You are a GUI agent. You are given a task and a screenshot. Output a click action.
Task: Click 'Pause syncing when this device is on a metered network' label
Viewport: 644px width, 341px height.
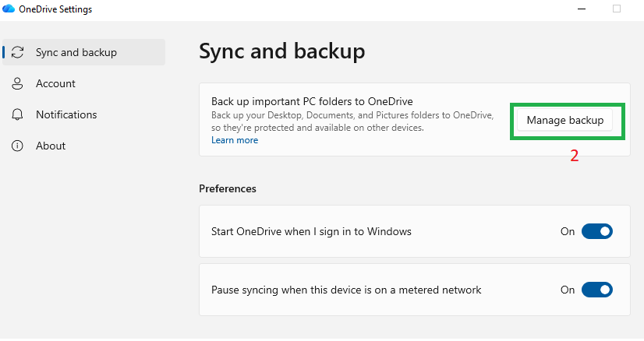coord(346,290)
